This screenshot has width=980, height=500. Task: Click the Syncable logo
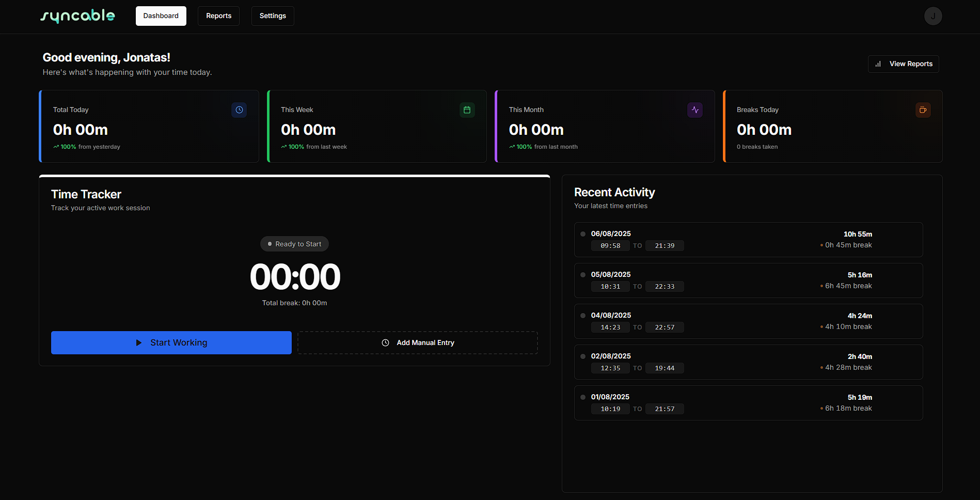click(x=77, y=16)
